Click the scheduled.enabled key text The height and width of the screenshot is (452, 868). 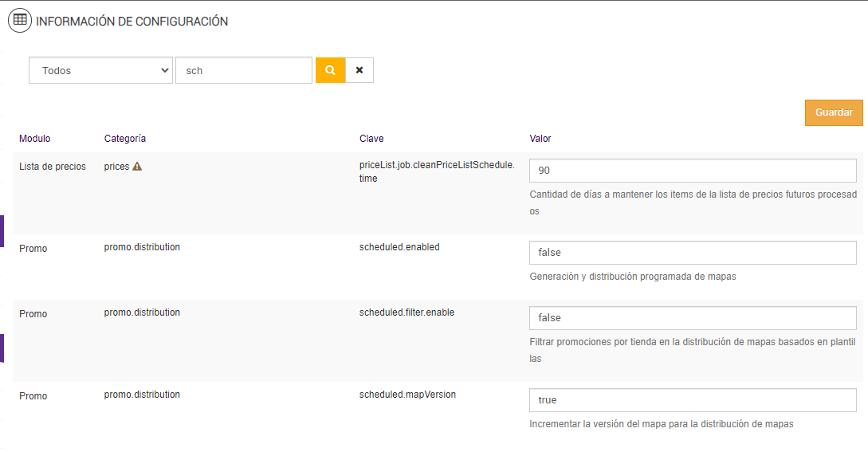[x=399, y=247]
